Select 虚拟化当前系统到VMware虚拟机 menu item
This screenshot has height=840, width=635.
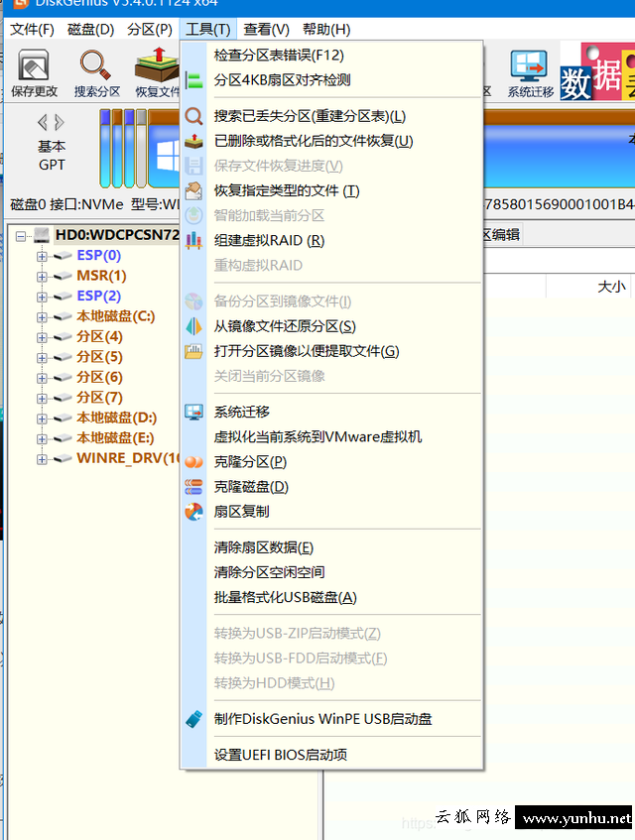tap(332, 436)
